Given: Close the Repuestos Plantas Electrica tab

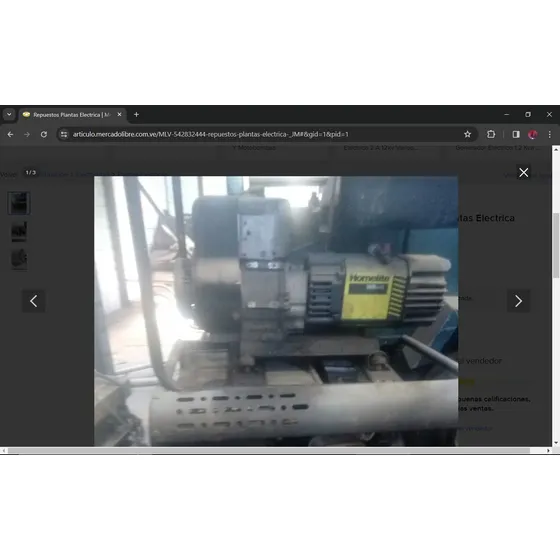Looking at the screenshot, I should [119, 114].
